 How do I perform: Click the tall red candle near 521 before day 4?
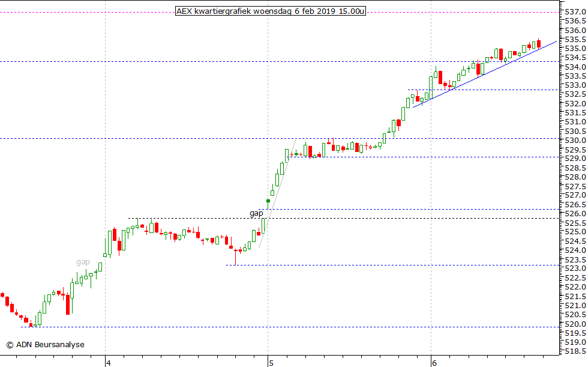tap(68, 305)
